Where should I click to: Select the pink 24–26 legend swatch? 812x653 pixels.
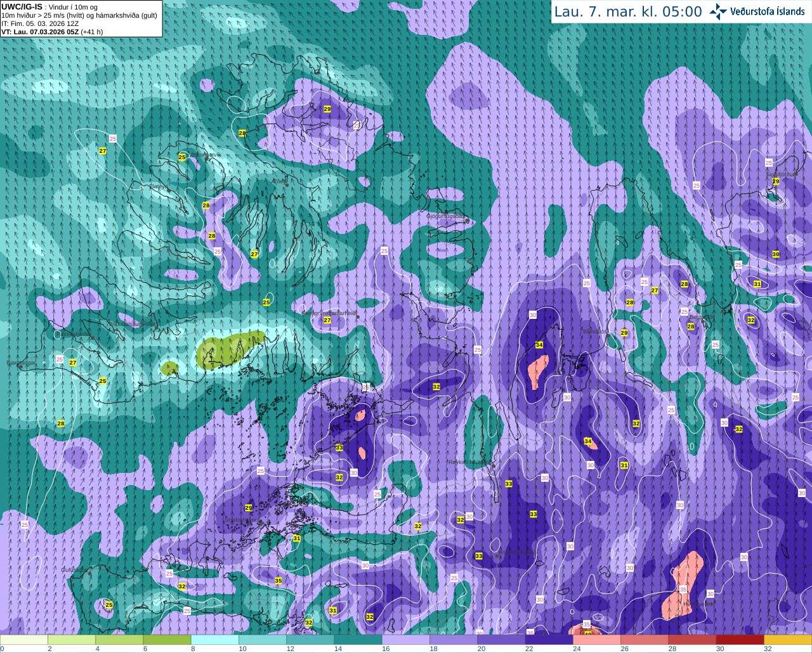click(597, 640)
